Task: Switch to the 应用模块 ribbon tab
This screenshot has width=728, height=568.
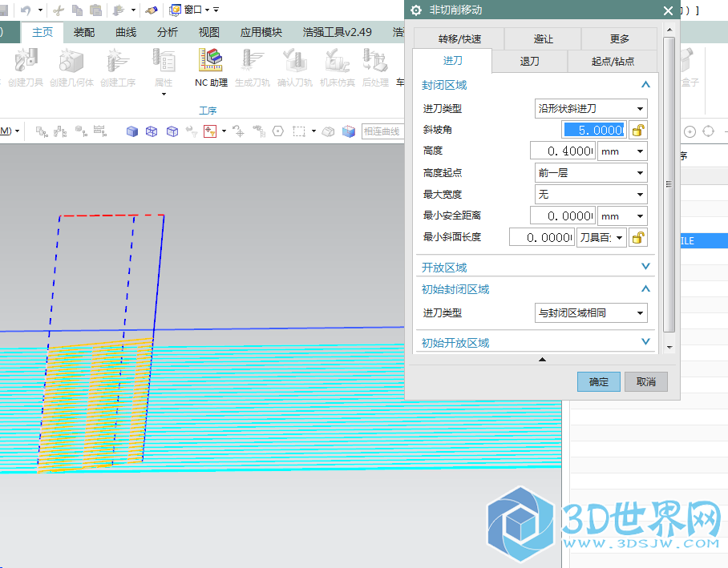Action: tap(261, 32)
